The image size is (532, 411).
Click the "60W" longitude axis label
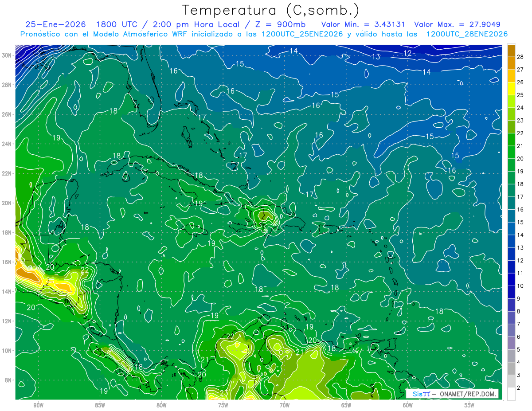tap(407, 406)
